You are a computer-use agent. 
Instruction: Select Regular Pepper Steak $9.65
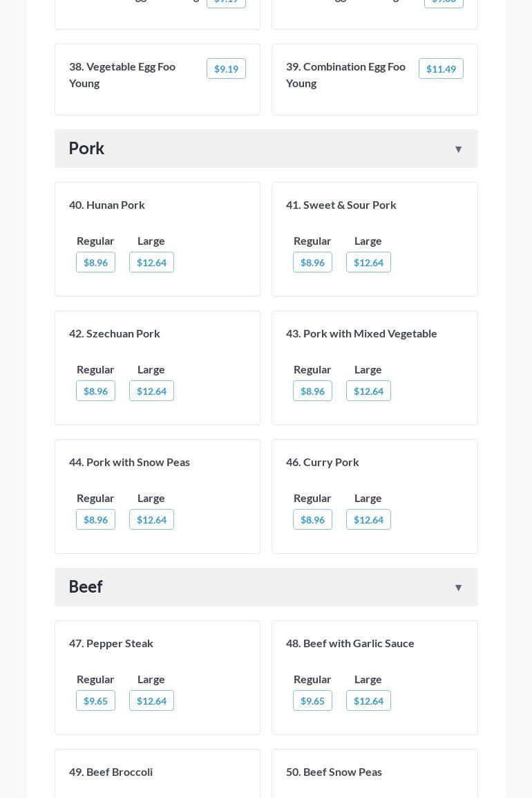(x=95, y=701)
